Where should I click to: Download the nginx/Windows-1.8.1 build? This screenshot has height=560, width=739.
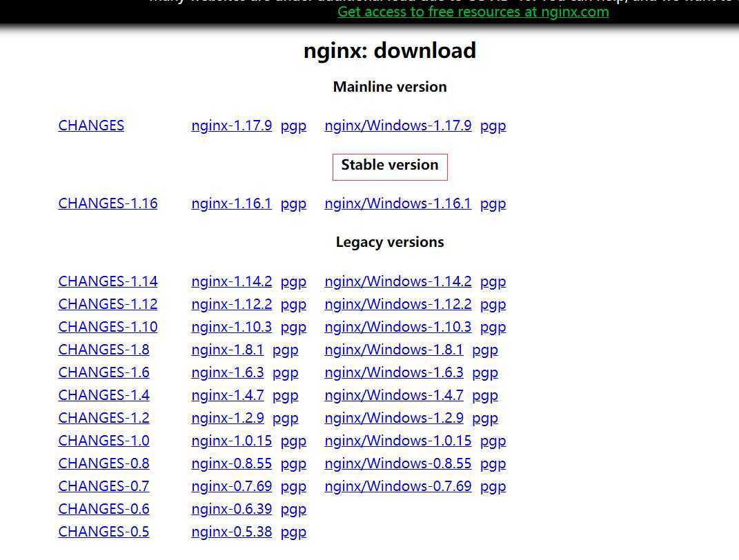[394, 350]
